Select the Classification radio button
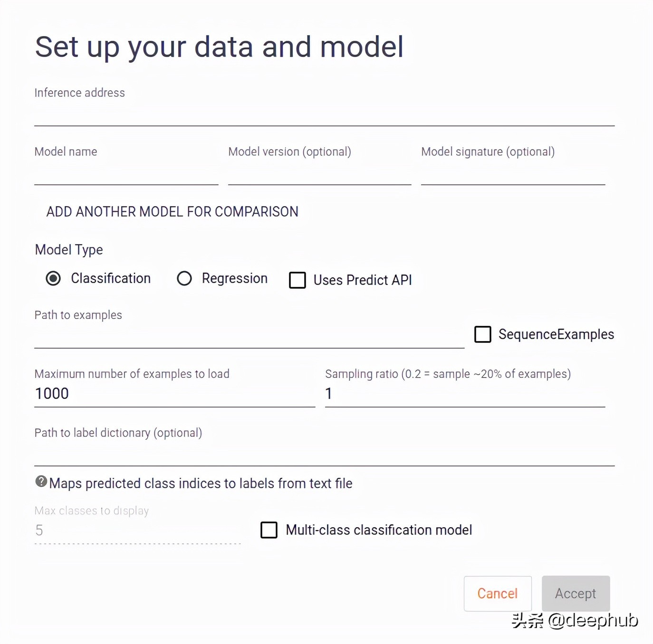 coord(53,278)
